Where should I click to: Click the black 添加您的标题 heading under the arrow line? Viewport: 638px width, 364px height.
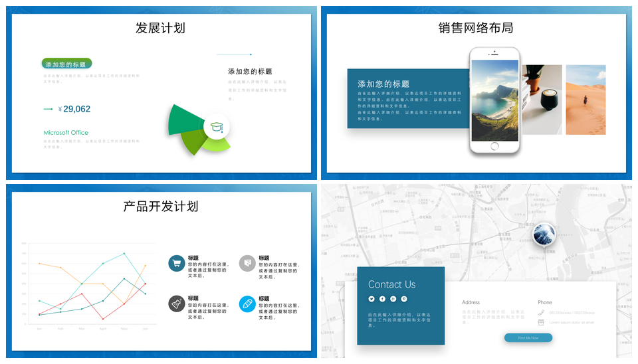[x=250, y=72]
